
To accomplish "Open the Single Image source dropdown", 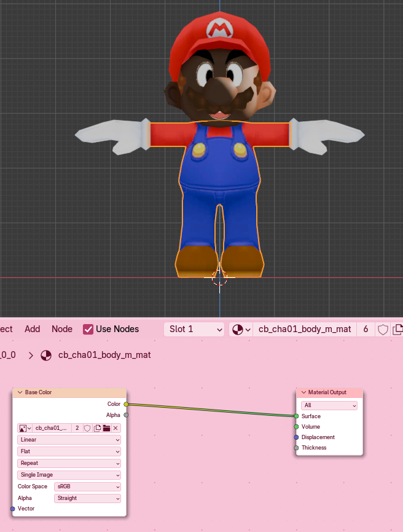I will click(x=69, y=475).
